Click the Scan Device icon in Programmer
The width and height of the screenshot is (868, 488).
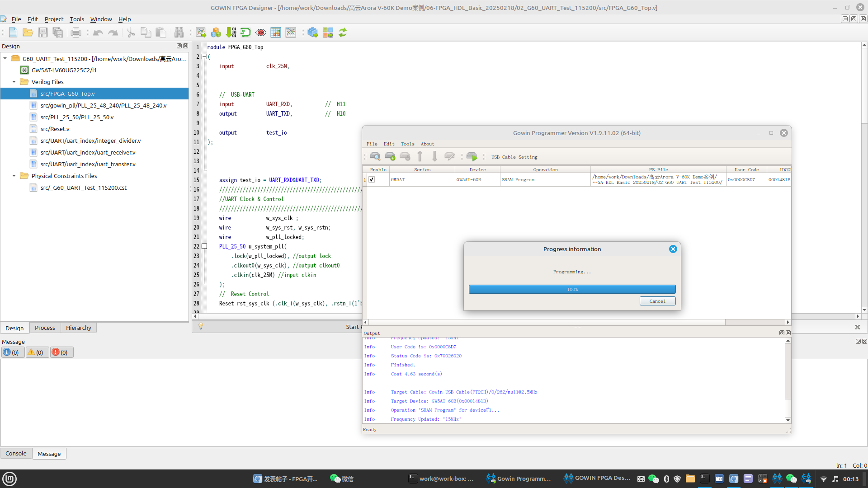375,156
